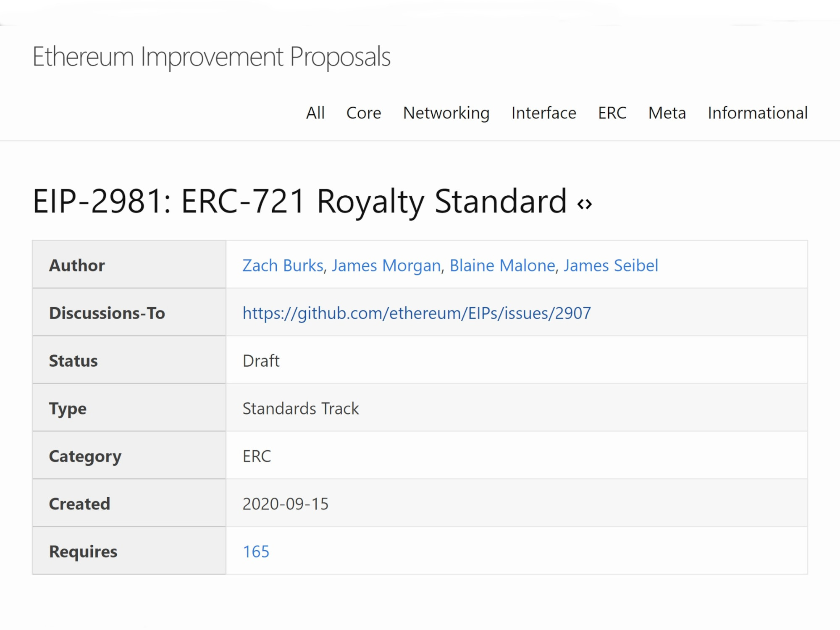Open the Ethereum Improvement Proposals site title
840x630 pixels.
pyautogui.click(x=211, y=57)
